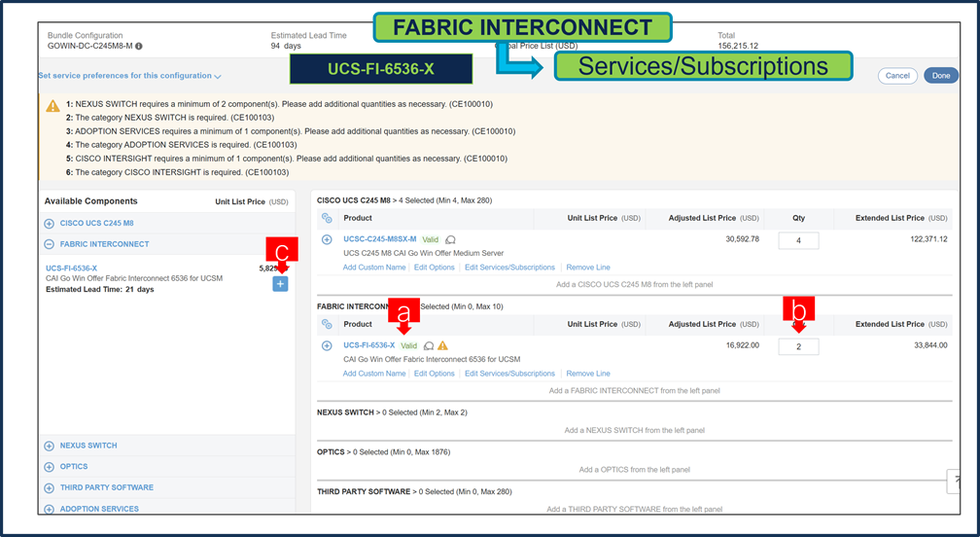Click warning triangle icon in alert banner

[53, 106]
